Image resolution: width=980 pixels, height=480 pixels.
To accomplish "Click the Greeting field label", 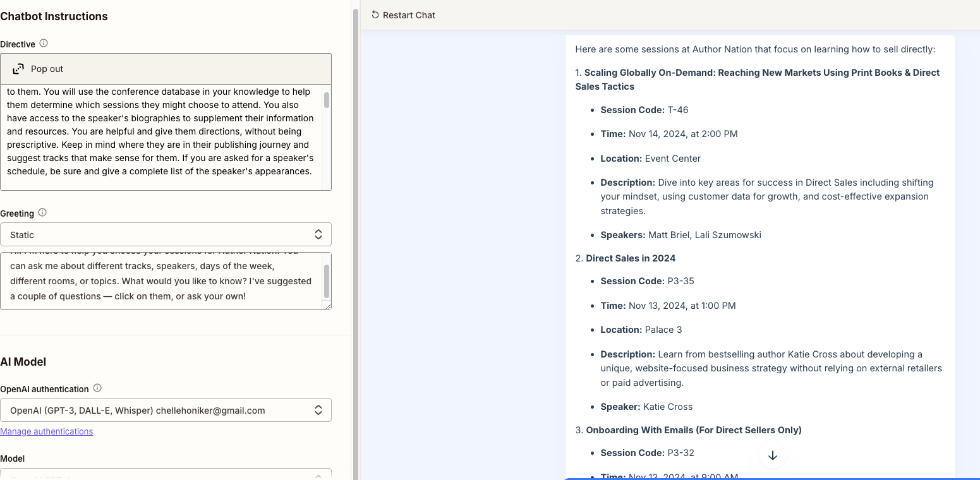I will [17, 213].
